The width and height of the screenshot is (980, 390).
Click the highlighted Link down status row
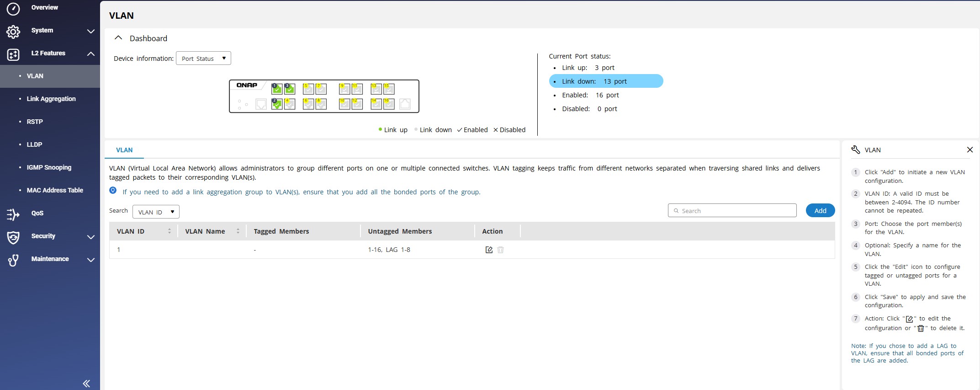(606, 81)
